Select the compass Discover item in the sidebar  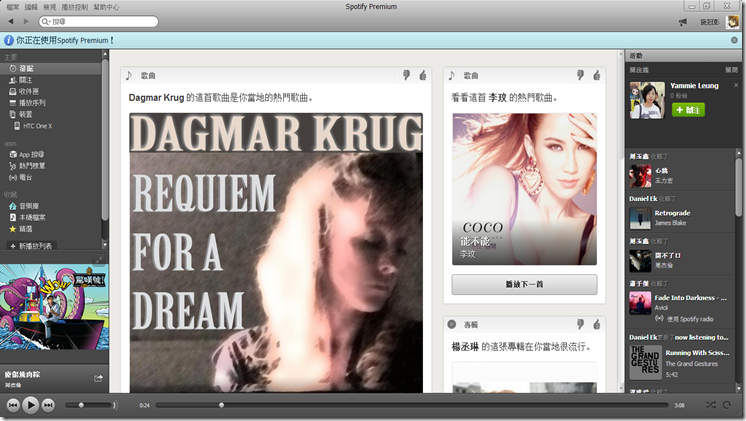[51, 69]
